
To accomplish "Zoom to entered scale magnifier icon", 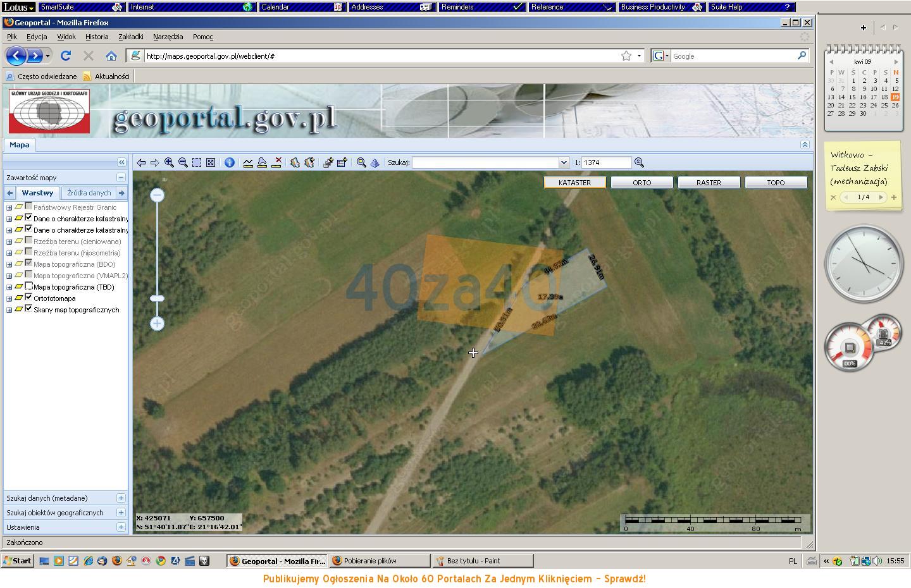I will (639, 162).
